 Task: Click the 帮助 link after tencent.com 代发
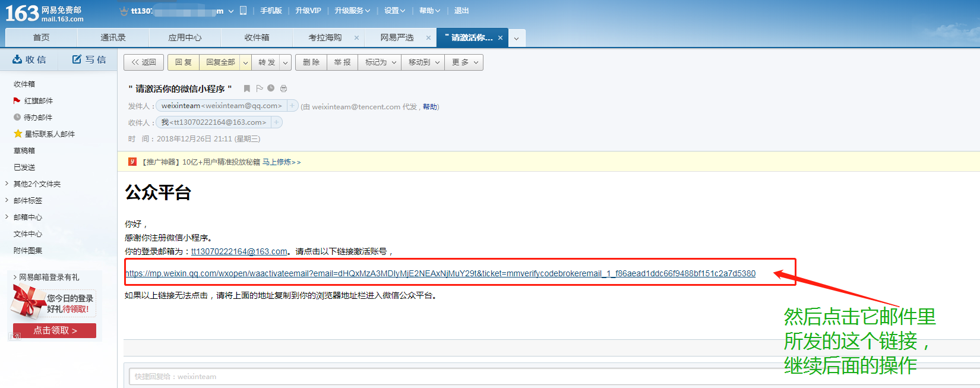(x=430, y=107)
